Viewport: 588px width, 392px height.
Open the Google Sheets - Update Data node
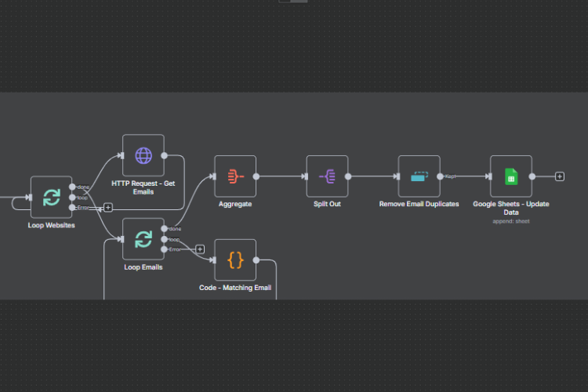click(511, 176)
